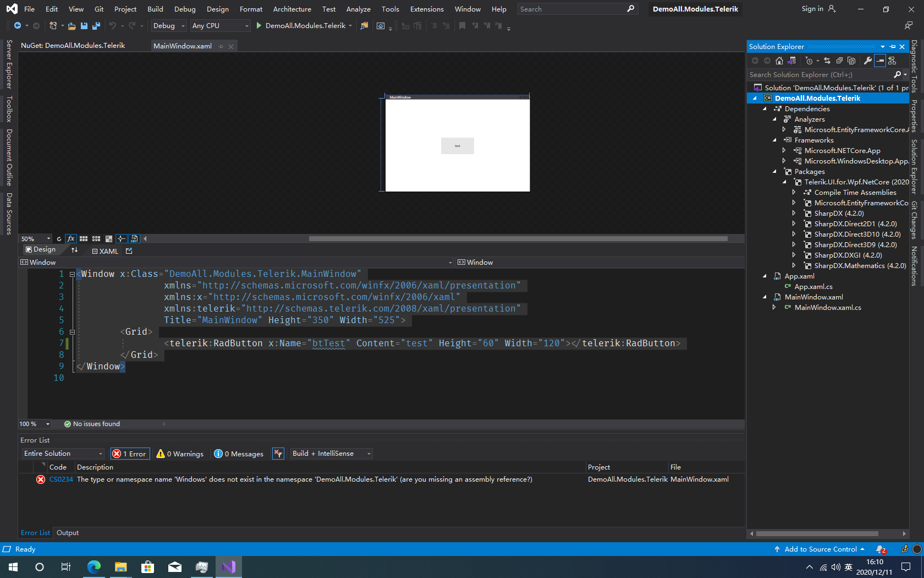Select the XAML pane tab
The image size is (924, 578).
coord(105,251)
